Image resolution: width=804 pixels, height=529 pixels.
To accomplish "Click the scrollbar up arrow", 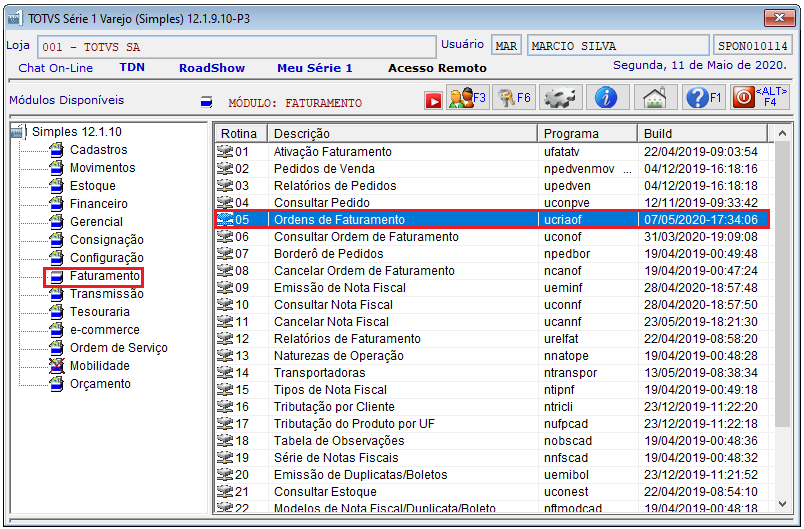I will coord(782,134).
